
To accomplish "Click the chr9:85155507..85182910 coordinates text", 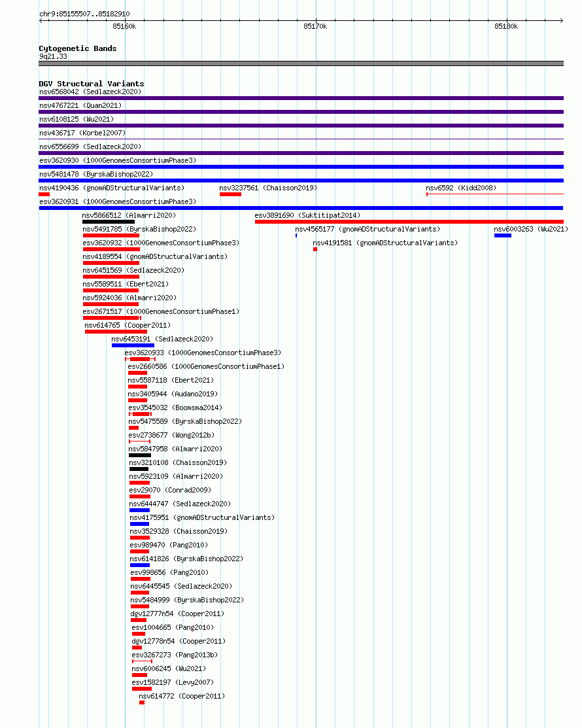I will 84,14.
